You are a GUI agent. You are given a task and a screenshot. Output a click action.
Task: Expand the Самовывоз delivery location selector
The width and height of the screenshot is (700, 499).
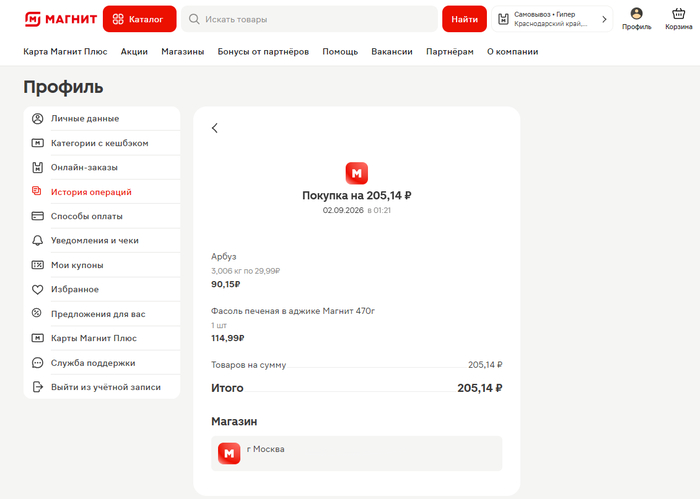(x=552, y=19)
